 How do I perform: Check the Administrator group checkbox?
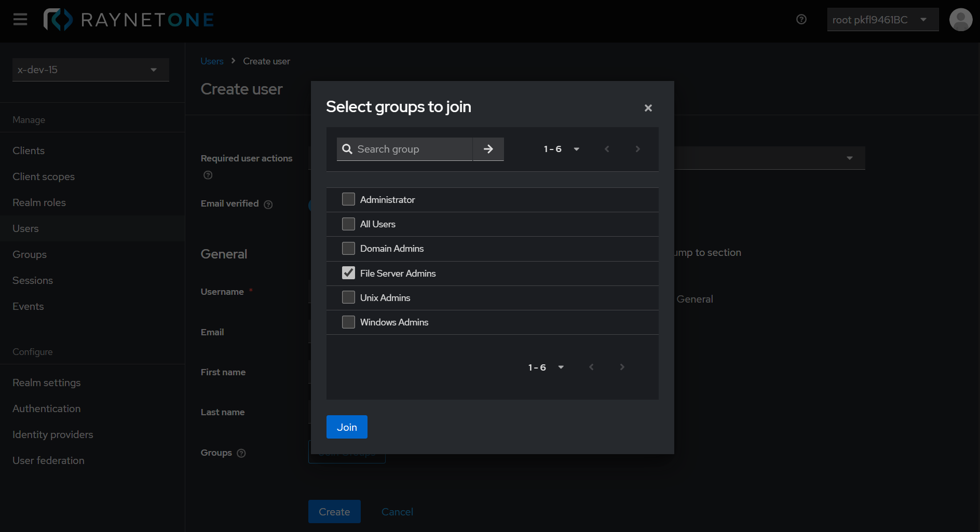(348, 199)
